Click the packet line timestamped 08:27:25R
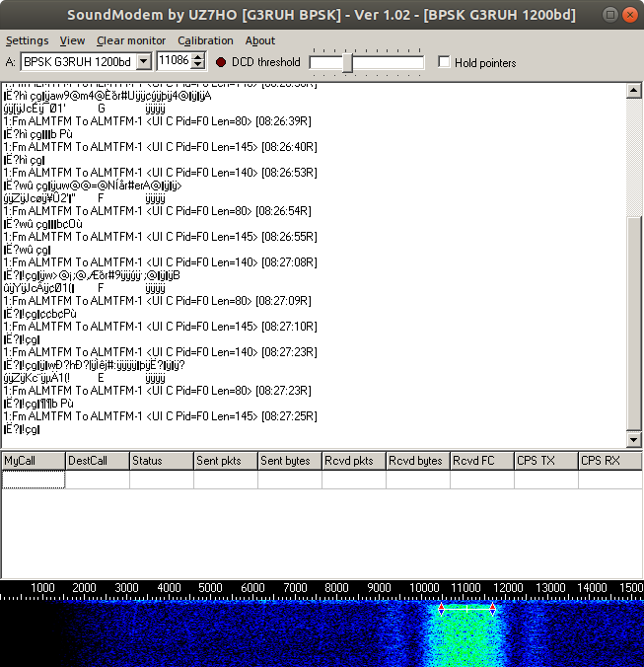The height and width of the screenshot is (667, 644). pos(160,416)
